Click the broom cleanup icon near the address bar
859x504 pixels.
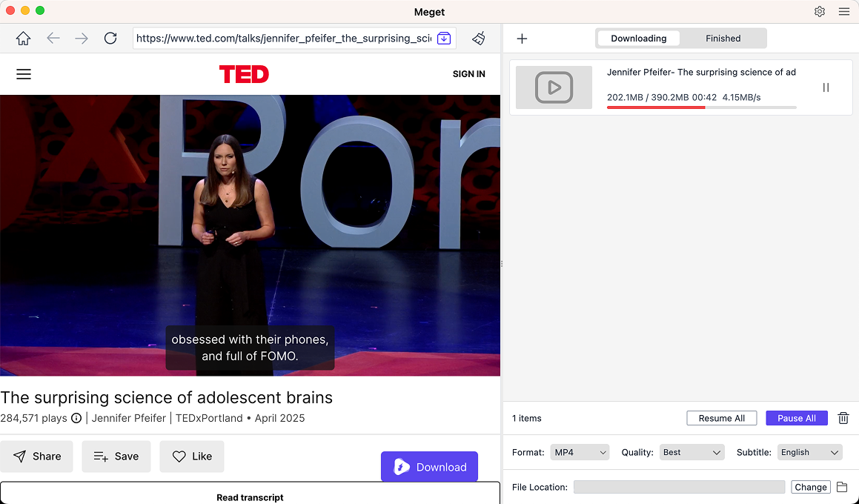click(x=478, y=39)
